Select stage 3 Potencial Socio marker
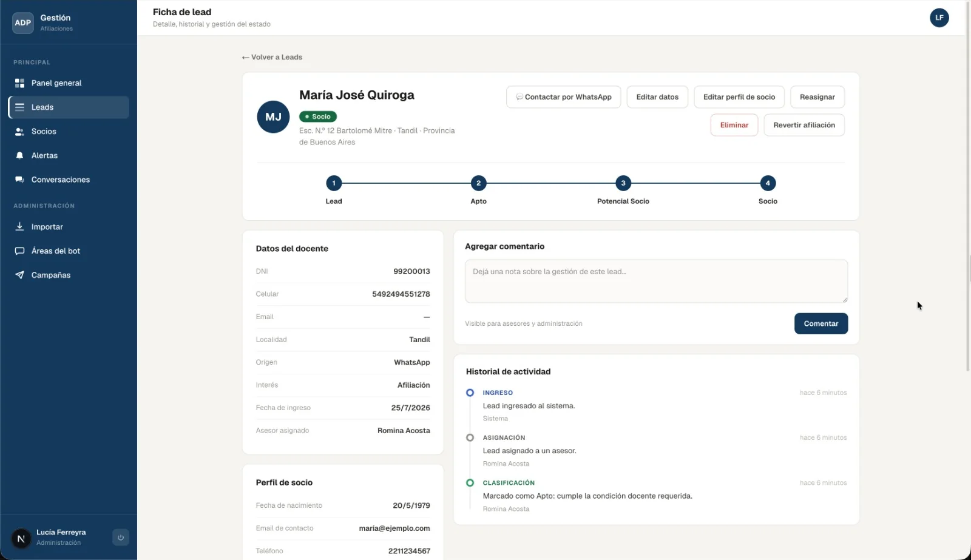Image resolution: width=971 pixels, height=560 pixels. click(x=623, y=183)
